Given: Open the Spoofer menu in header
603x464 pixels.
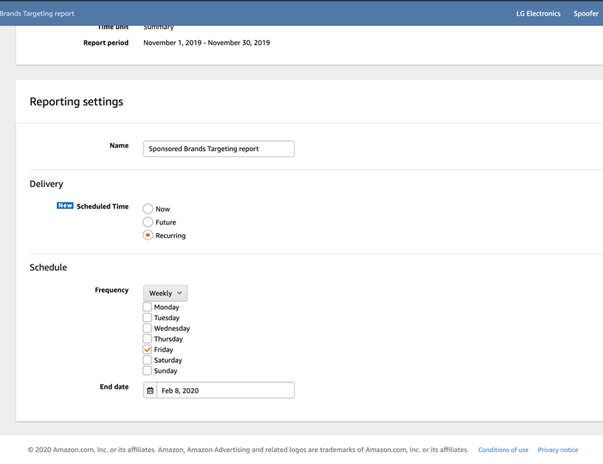Looking at the screenshot, I should click(586, 14).
